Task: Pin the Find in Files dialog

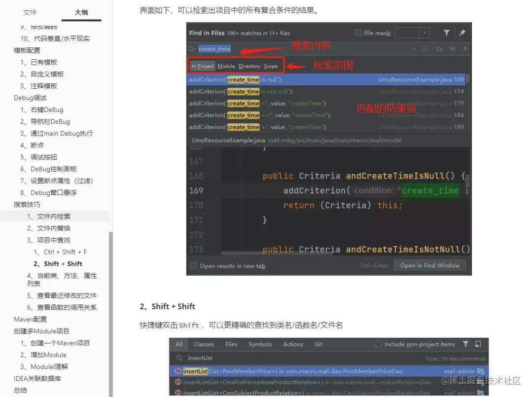Action: pyautogui.click(x=463, y=33)
